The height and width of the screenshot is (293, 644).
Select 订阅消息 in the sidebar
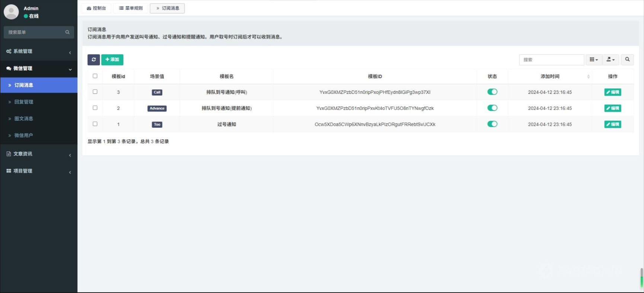point(39,85)
